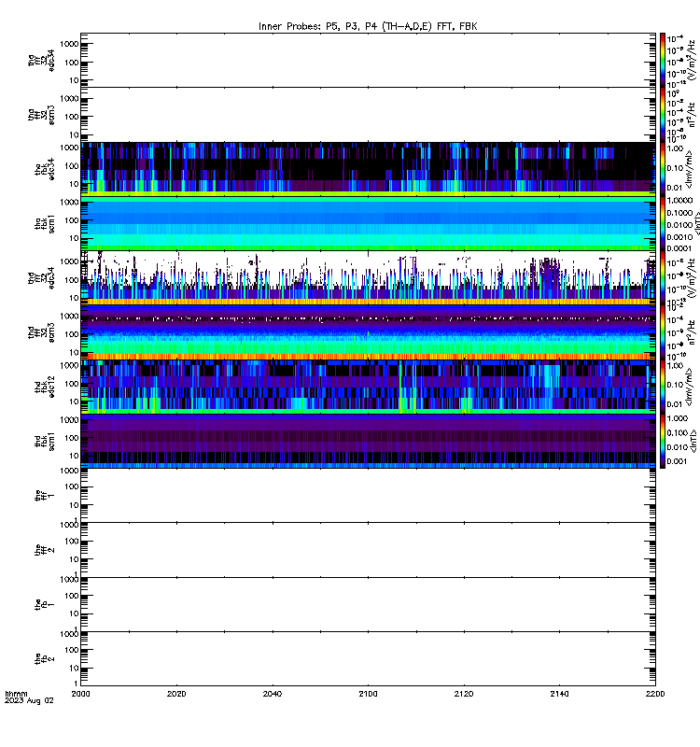
Task: Click the '2140' time axis label
Action: pyautogui.click(x=559, y=694)
